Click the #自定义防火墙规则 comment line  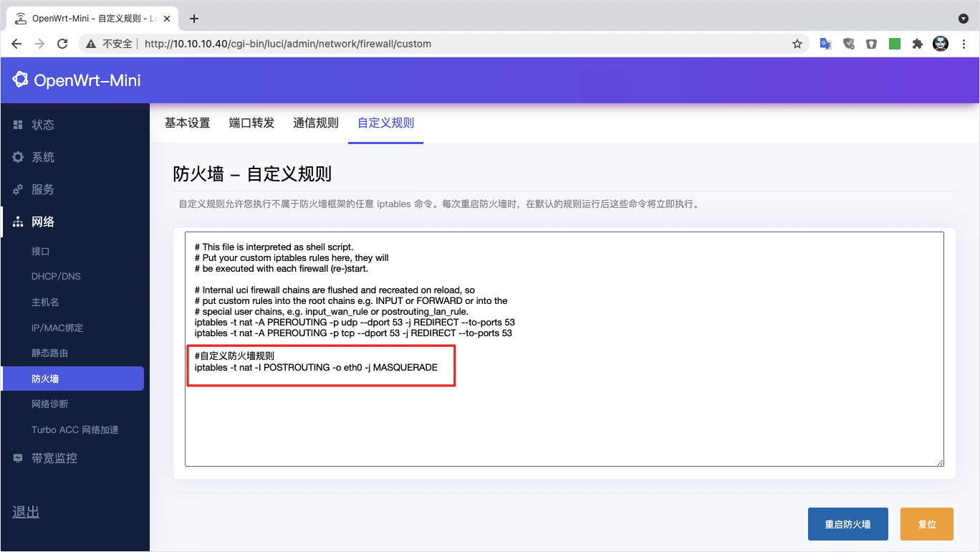click(x=234, y=356)
